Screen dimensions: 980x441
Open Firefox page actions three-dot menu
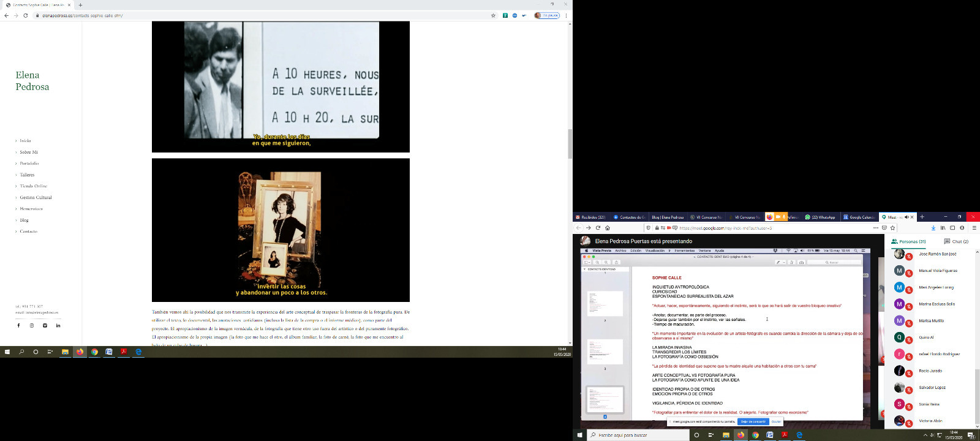[x=876, y=228]
